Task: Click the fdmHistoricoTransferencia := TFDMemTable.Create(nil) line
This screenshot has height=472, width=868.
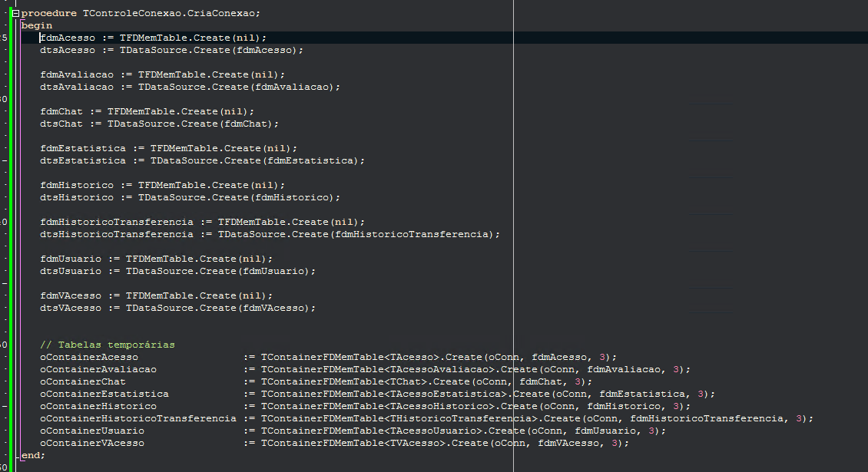Action: click(x=203, y=222)
